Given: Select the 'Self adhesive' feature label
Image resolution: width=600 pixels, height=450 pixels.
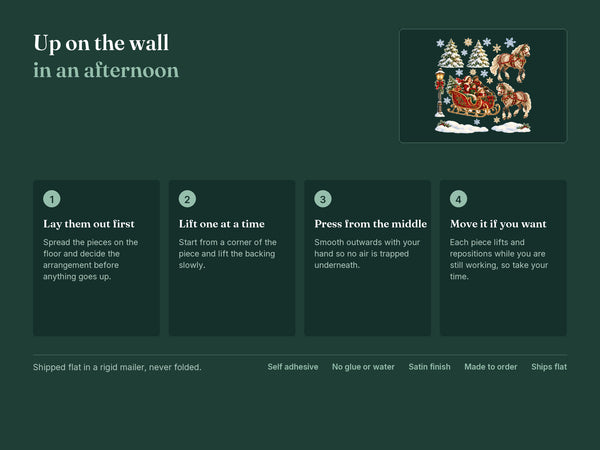Looking at the screenshot, I should (x=293, y=367).
